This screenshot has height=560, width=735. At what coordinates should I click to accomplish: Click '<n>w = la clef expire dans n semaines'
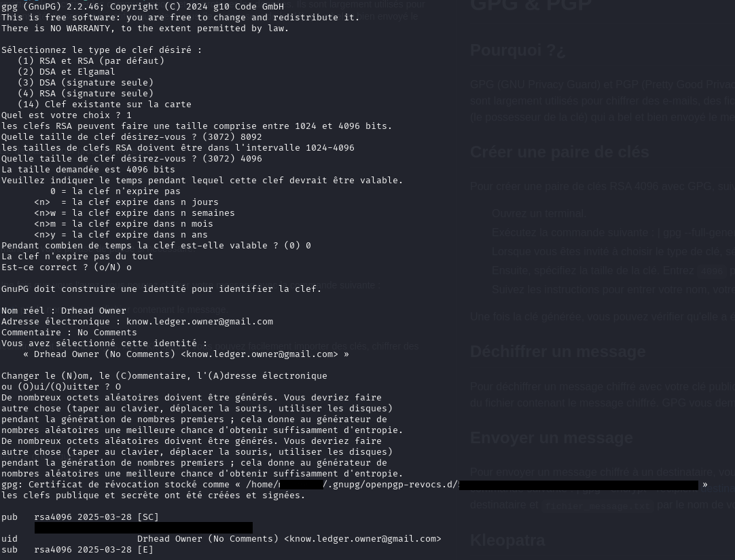[134, 213]
